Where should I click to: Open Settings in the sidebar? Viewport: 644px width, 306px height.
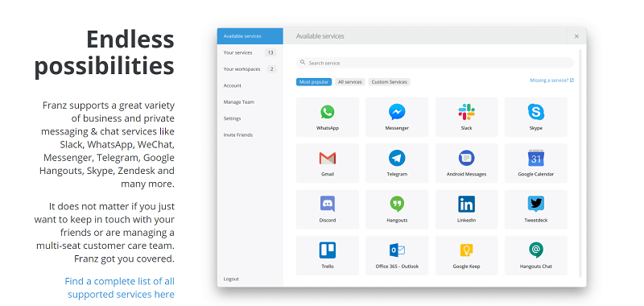pyautogui.click(x=250, y=118)
